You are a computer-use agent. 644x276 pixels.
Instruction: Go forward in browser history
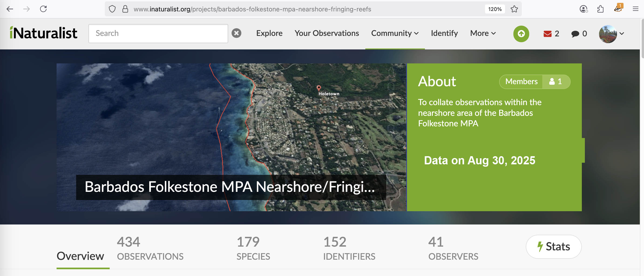tap(26, 9)
